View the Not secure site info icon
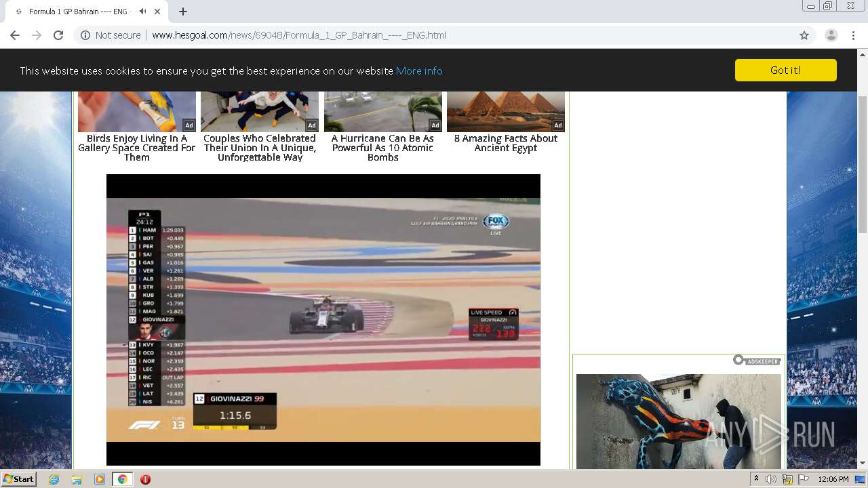This screenshot has width=868, height=488. pyautogui.click(x=85, y=35)
